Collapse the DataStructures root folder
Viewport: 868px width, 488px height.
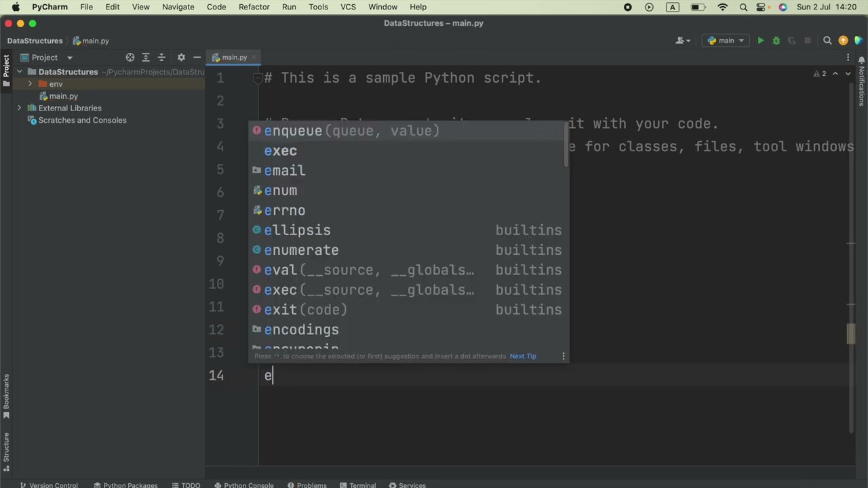click(20, 72)
